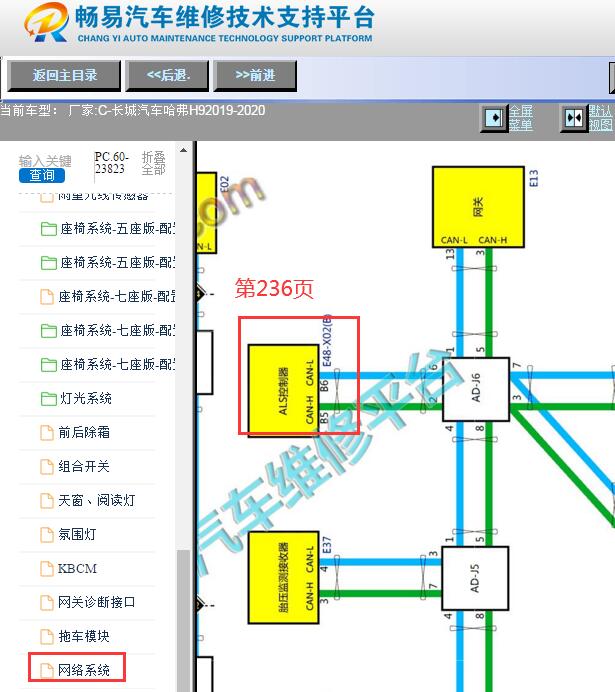Click the 组合开关 document icon

point(47,467)
